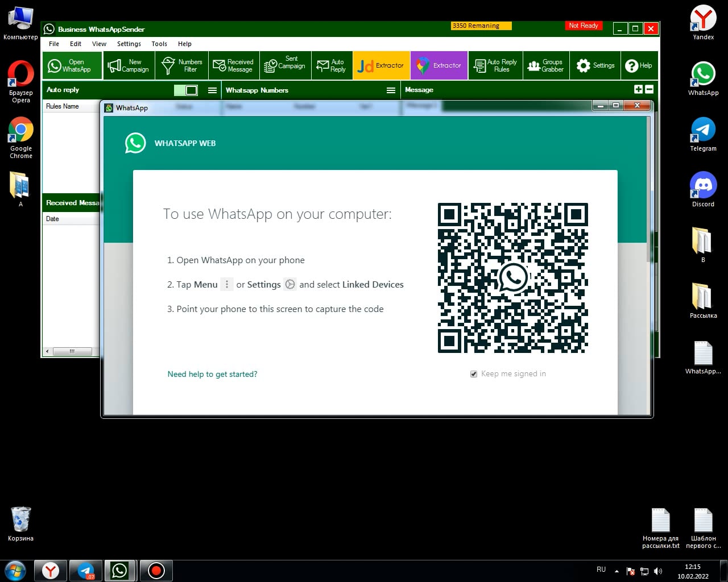Open the File menu
728x582 pixels.
(x=54, y=44)
